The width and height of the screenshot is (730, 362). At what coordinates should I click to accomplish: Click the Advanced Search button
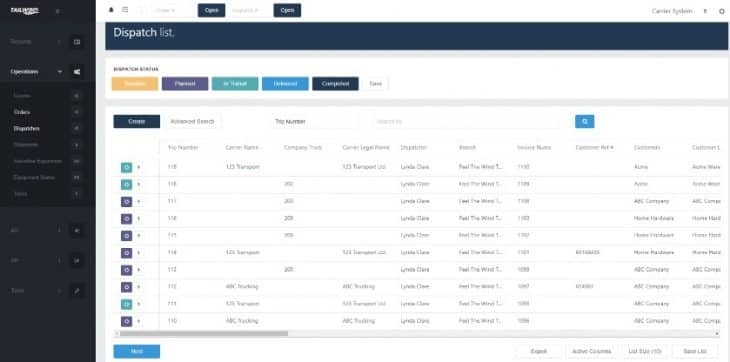point(192,121)
